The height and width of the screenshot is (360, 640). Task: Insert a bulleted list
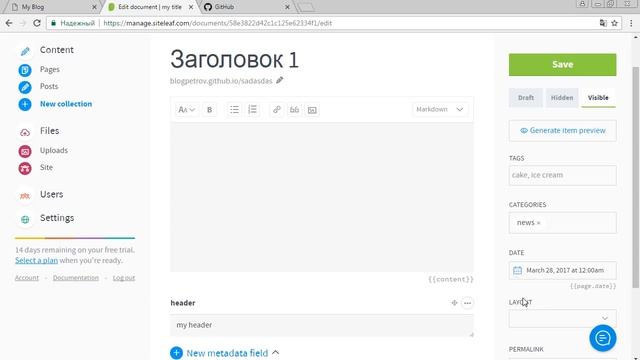point(234,109)
